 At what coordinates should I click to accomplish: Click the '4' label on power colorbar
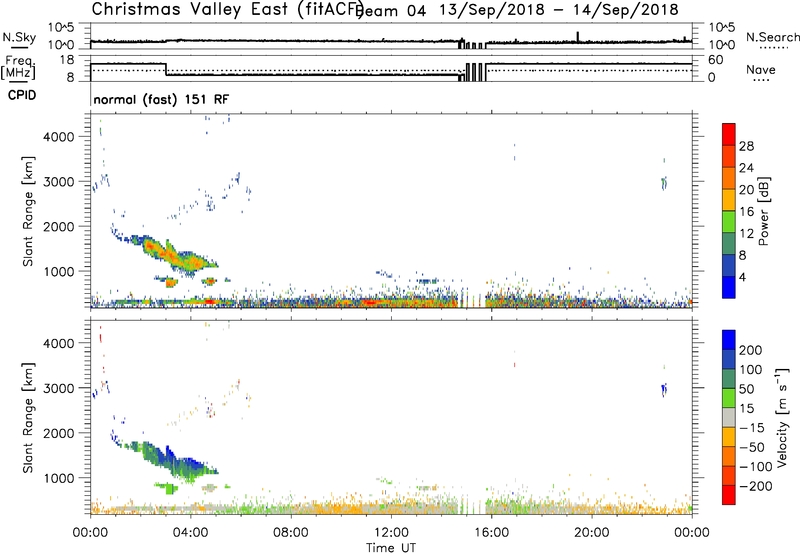point(743,277)
